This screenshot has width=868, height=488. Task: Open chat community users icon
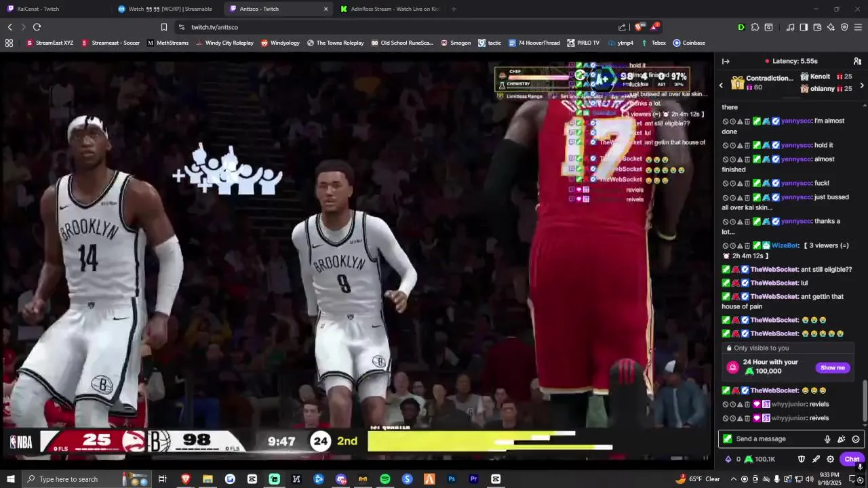(857, 61)
